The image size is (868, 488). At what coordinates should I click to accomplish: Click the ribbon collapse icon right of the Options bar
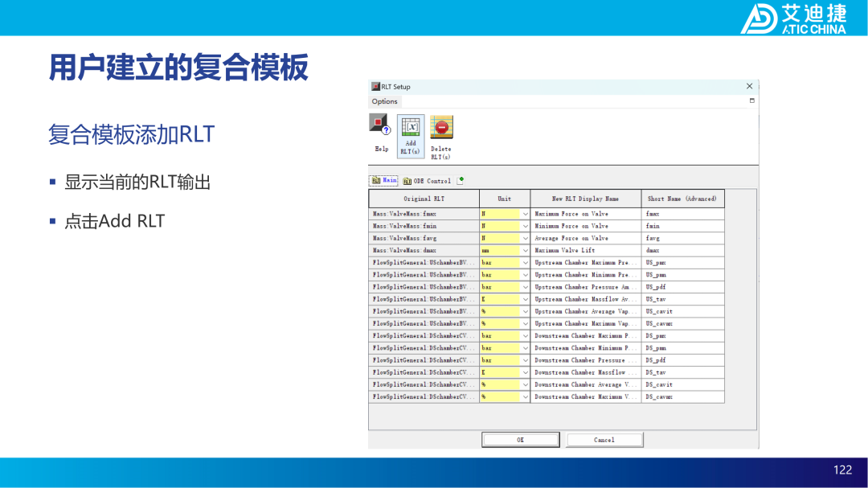(751, 100)
